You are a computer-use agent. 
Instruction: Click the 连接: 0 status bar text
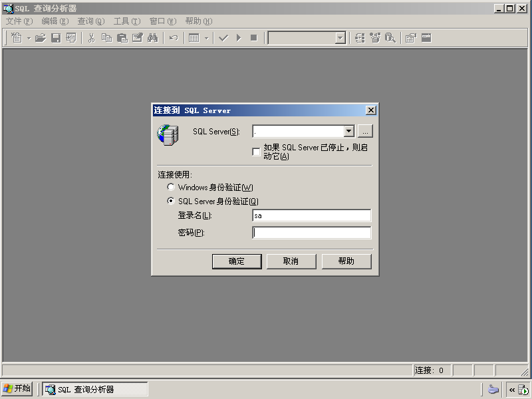429,370
